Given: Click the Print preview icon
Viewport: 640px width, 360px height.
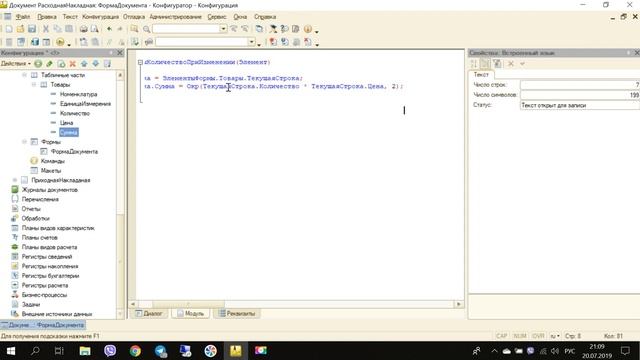Looking at the screenshot, I should pyautogui.click(x=94, y=29).
